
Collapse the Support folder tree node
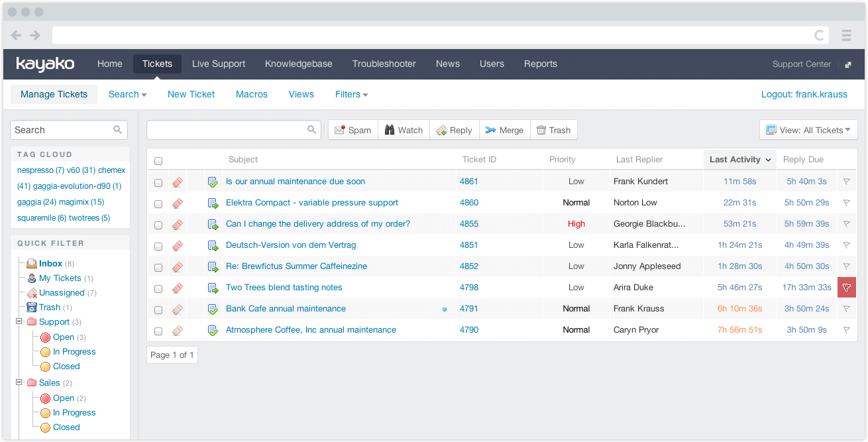point(19,322)
